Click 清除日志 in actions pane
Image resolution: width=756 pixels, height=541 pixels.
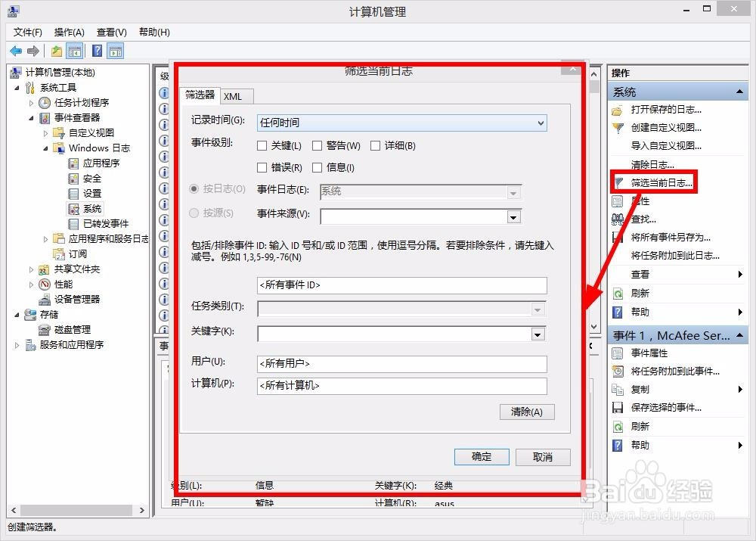[652, 164]
